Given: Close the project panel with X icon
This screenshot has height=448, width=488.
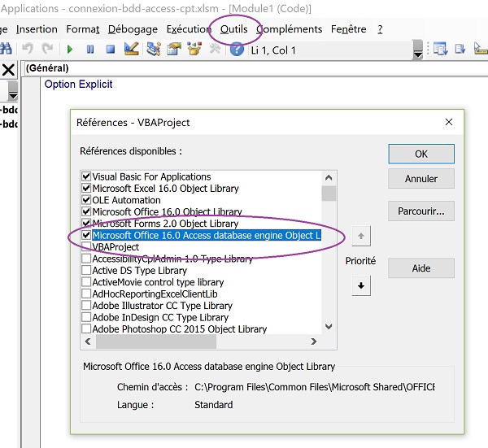Looking at the screenshot, I should point(8,70).
